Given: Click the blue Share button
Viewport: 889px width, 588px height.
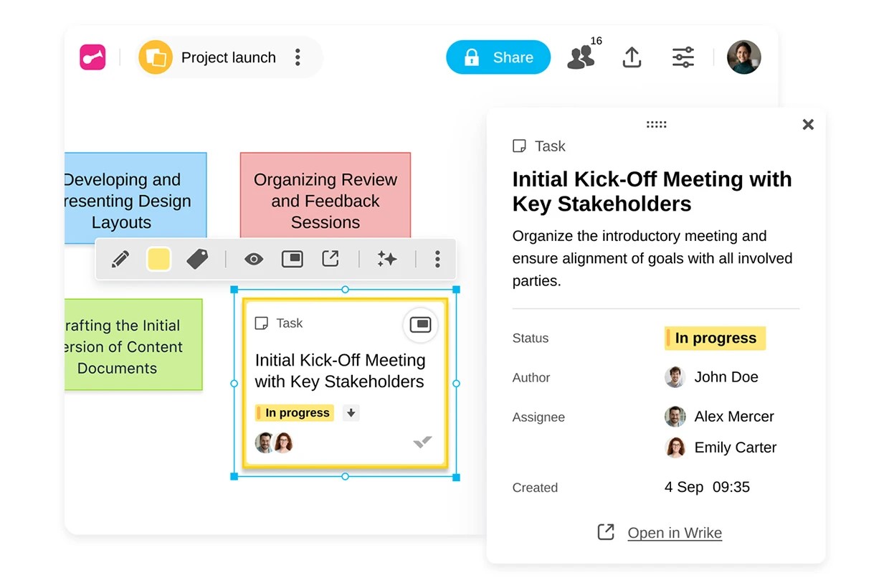Looking at the screenshot, I should [498, 57].
